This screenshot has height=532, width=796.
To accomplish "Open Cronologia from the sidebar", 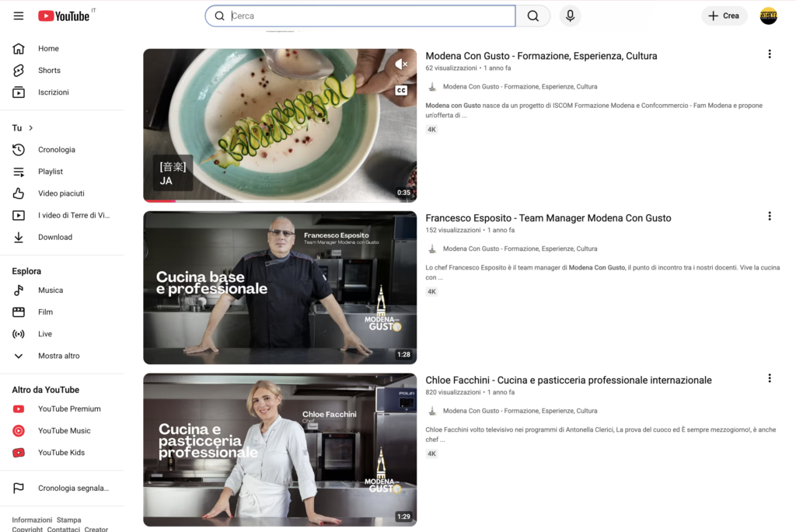I will tap(56, 150).
